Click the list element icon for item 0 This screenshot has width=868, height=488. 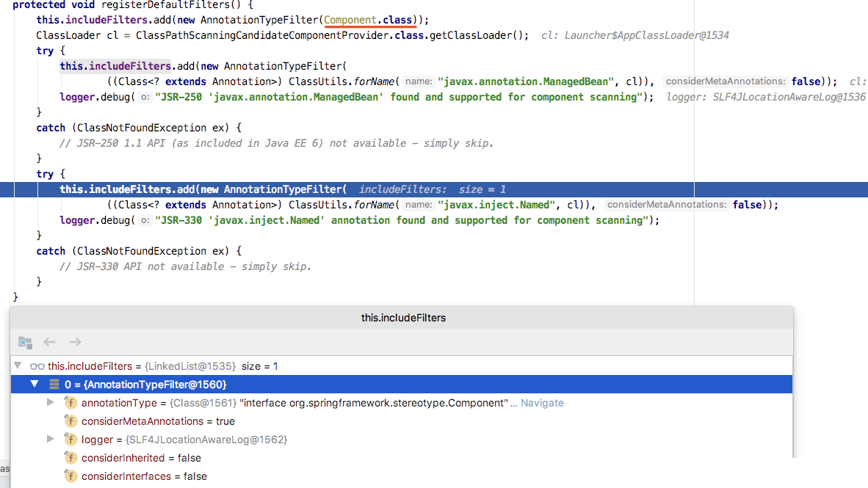54,385
